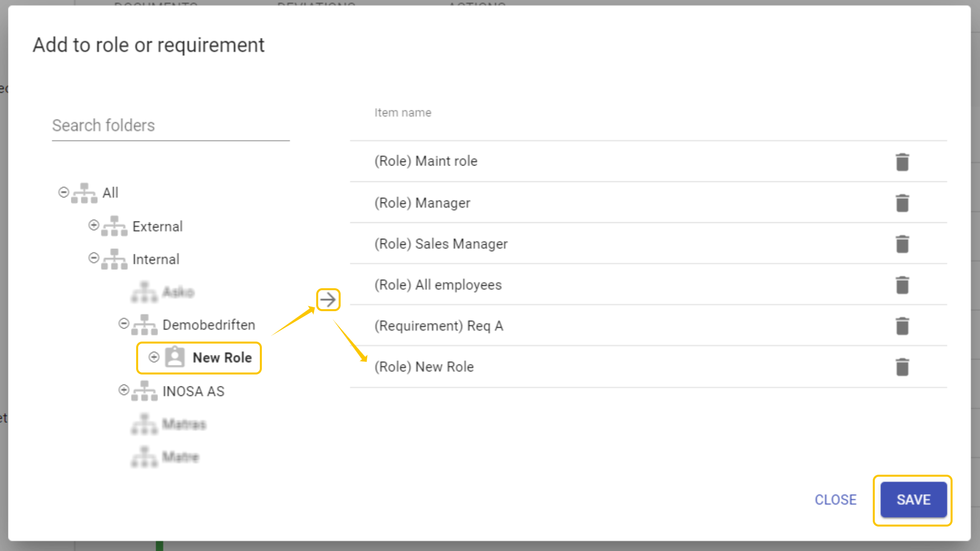Remove Requirement Req A from list
Image resolution: width=980 pixels, height=551 pixels.
pos(902,326)
